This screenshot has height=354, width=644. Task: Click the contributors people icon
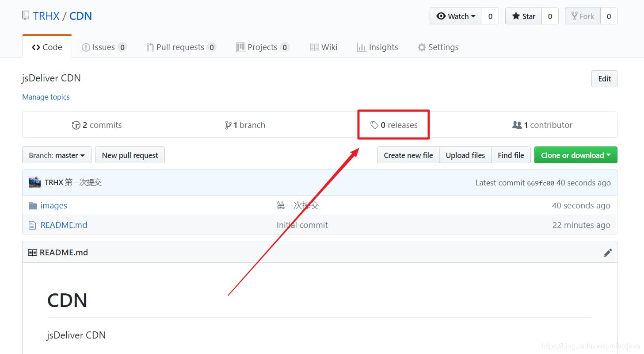(x=517, y=125)
